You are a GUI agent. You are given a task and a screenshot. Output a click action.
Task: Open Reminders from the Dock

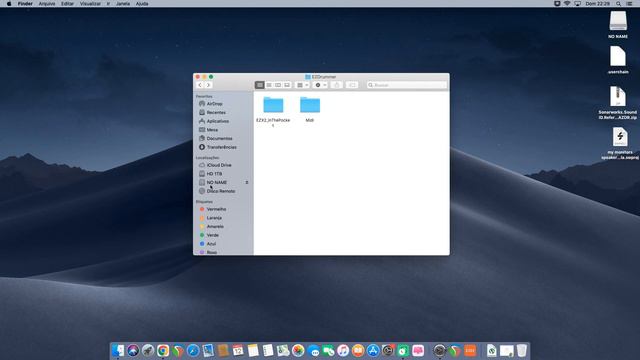tap(268, 351)
